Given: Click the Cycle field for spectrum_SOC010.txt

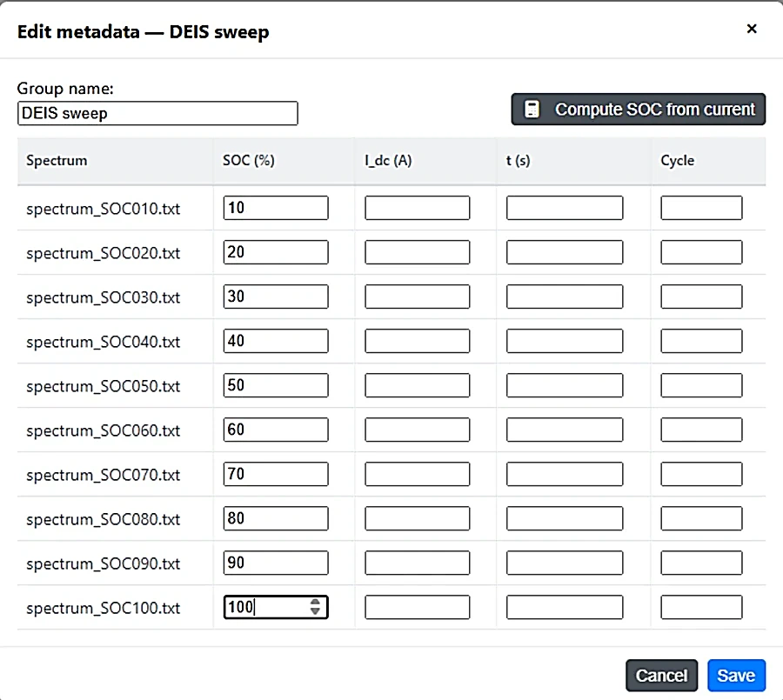Looking at the screenshot, I should pyautogui.click(x=701, y=208).
